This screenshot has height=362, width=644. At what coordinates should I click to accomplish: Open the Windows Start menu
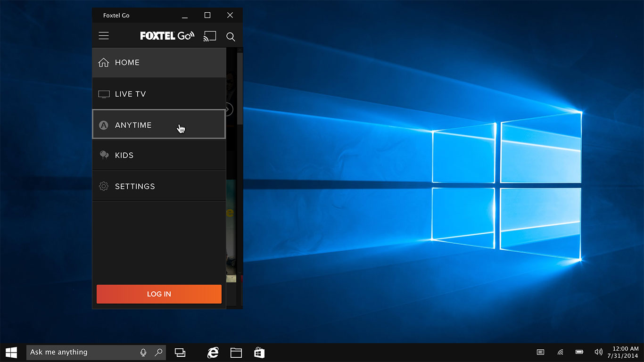coord(11,352)
